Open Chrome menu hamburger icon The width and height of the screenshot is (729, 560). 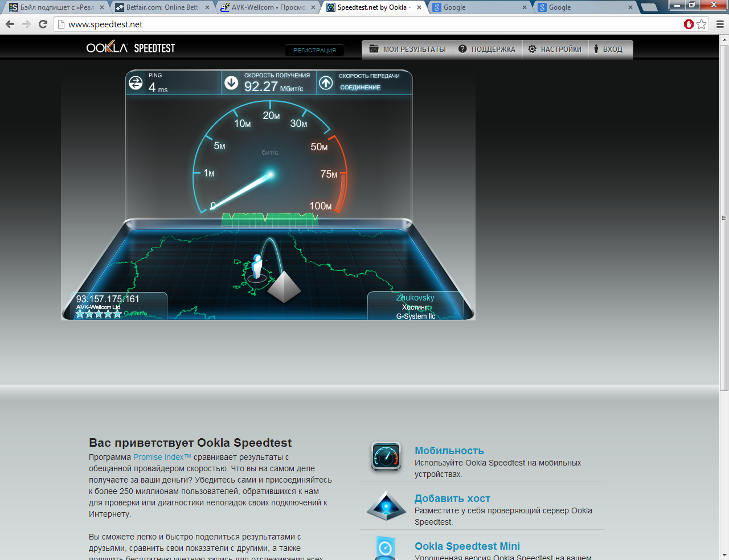click(x=720, y=24)
